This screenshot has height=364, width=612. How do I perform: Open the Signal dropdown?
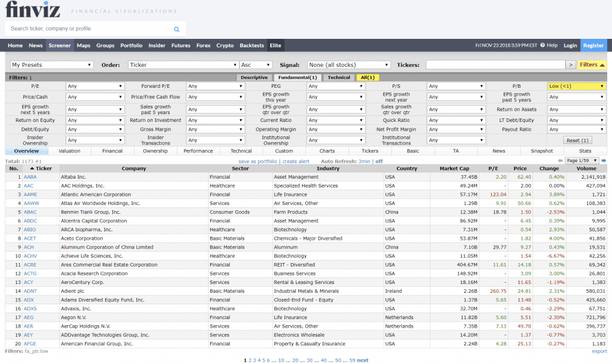coord(348,65)
